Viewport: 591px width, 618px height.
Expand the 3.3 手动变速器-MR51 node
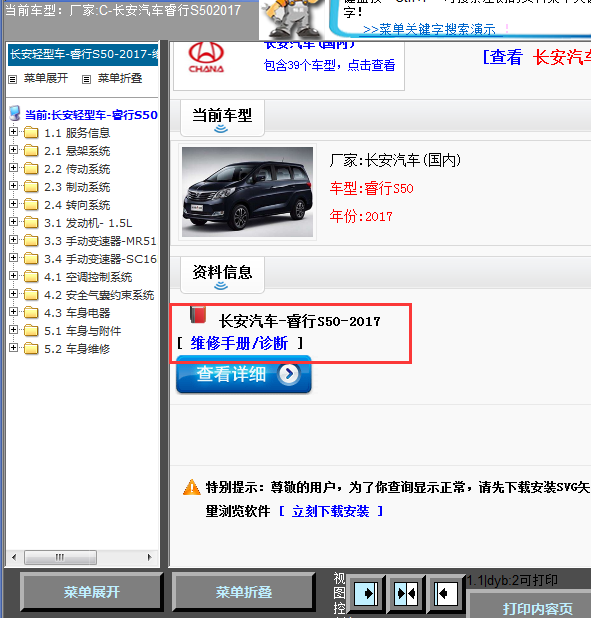click(13, 240)
